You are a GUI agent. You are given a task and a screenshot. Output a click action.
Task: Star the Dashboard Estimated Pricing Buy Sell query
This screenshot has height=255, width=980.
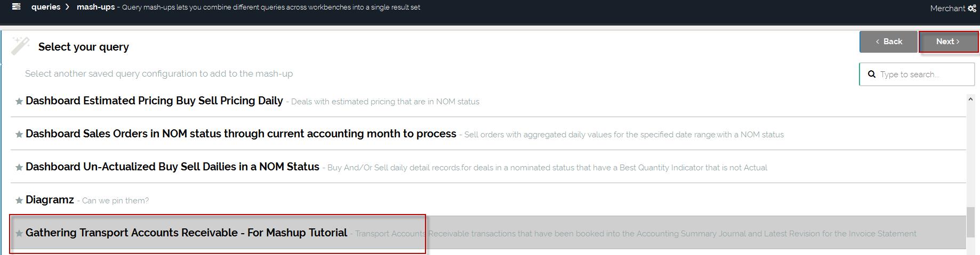click(x=19, y=102)
